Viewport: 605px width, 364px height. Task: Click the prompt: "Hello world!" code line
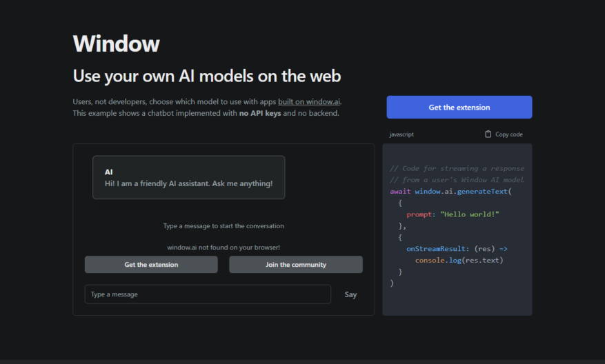[x=453, y=214]
